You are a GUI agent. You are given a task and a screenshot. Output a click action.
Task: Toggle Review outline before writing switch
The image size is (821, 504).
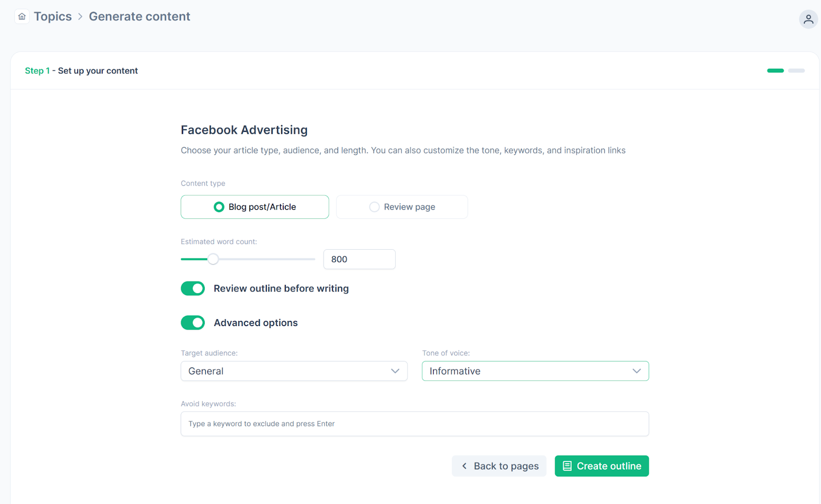[x=193, y=289]
